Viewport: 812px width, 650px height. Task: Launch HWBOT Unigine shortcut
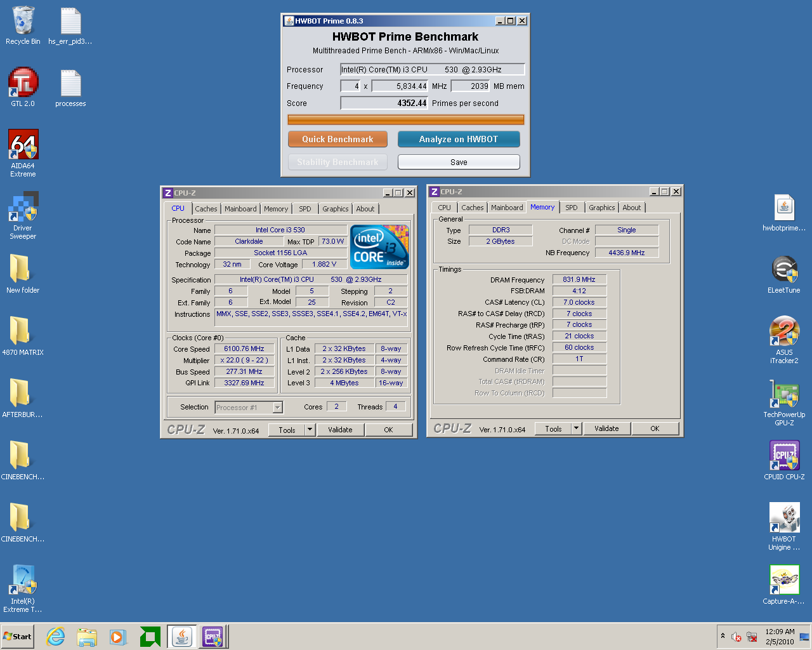pos(784,527)
